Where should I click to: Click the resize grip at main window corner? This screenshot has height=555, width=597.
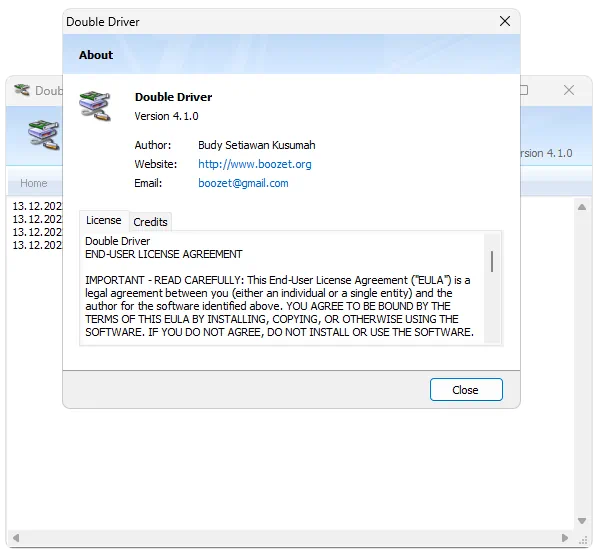point(583,540)
